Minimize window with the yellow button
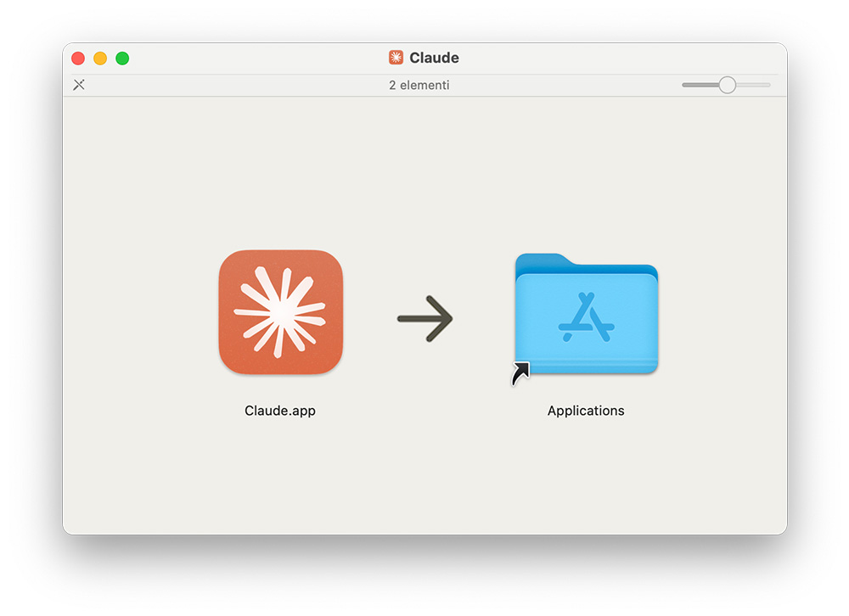Viewport: 849px width, 616px height. [100, 58]
